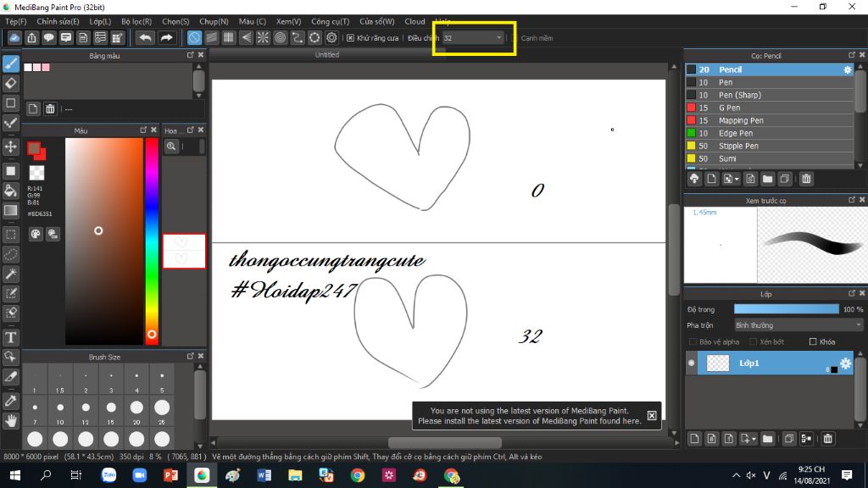The image size is (868, 488).
Task: Open PowerPoint from the taskbar
Action: point(170,475)
